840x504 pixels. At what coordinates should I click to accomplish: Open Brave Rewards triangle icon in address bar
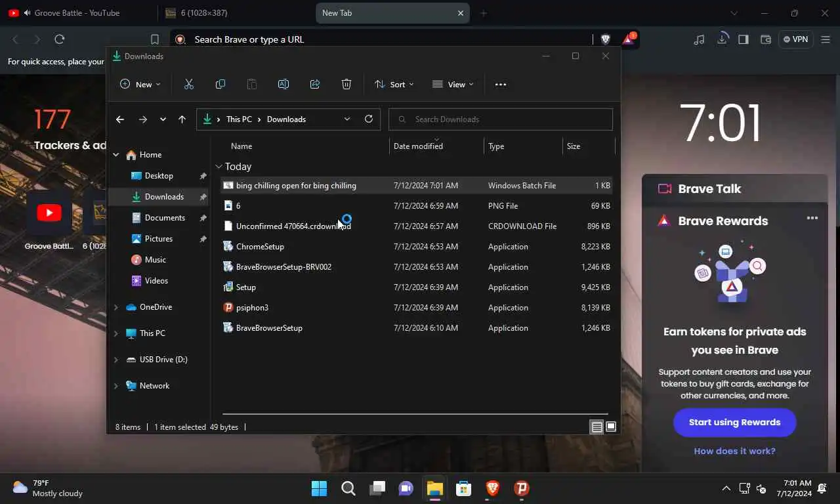628,39
